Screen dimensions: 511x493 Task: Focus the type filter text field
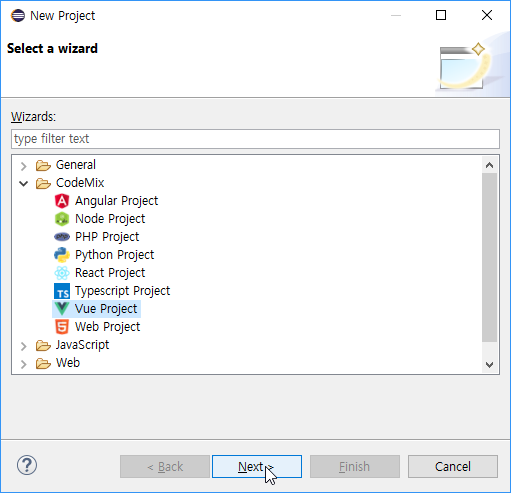click(255, 139)
